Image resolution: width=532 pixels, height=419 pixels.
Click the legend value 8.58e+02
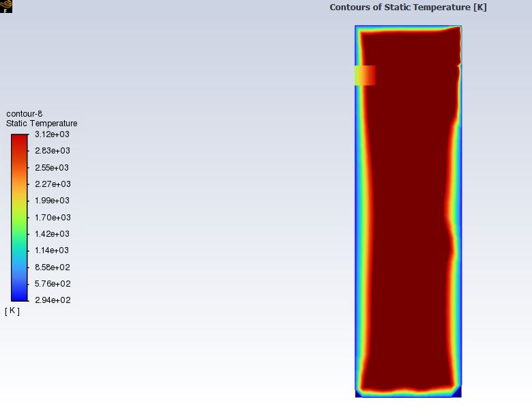(x=53, y=267)
